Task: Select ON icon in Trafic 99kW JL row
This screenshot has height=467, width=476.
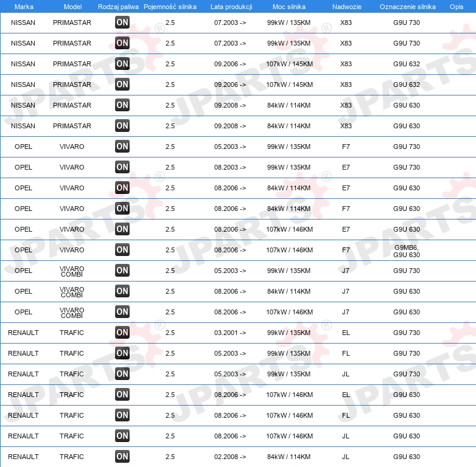Action: [x=122, y=373]
